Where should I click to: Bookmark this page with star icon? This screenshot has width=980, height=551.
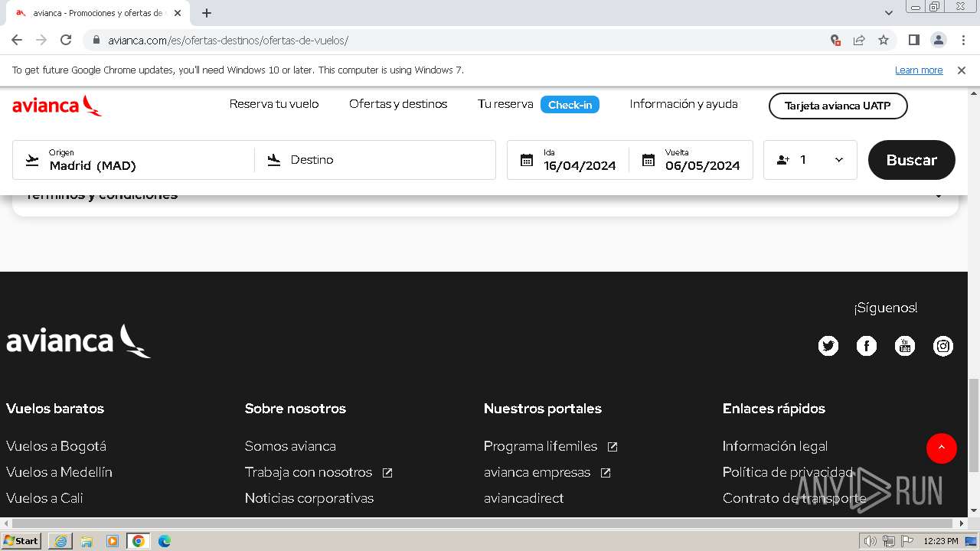884,40
